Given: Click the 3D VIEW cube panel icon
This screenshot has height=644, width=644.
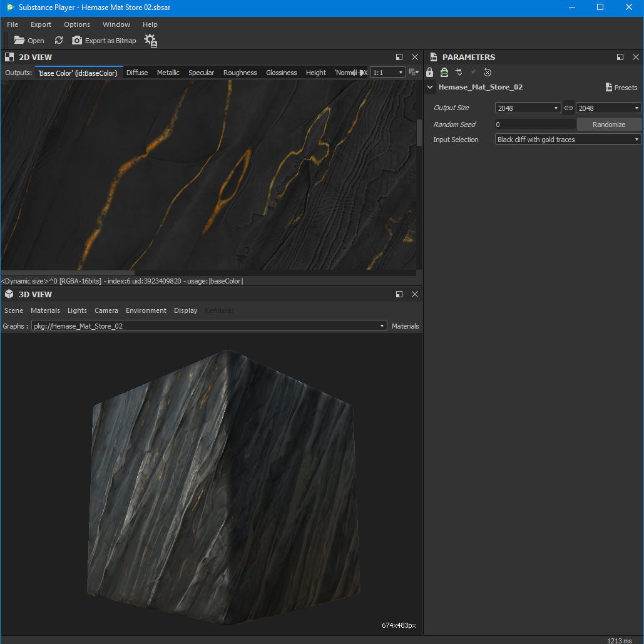Looking at the screenshot, I should (x=9, y=294).
